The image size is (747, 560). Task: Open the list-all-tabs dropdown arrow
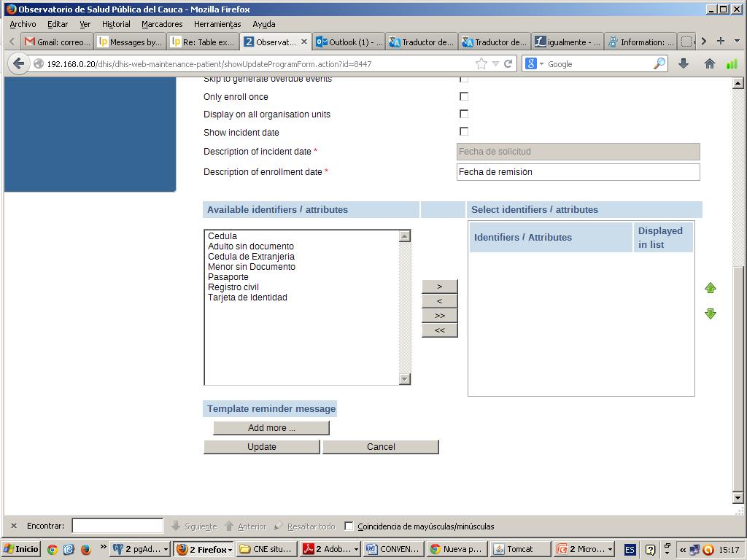click(x=737, y=42)
